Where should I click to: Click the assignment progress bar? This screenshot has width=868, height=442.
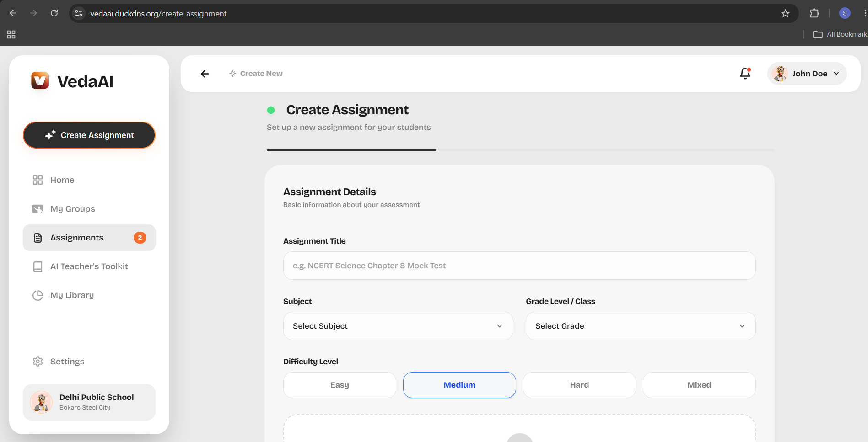coord(521,150)
